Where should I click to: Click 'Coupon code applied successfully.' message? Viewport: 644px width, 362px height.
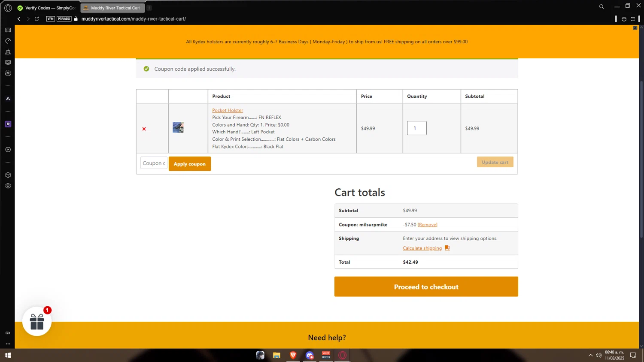click(x=195, y=69)
